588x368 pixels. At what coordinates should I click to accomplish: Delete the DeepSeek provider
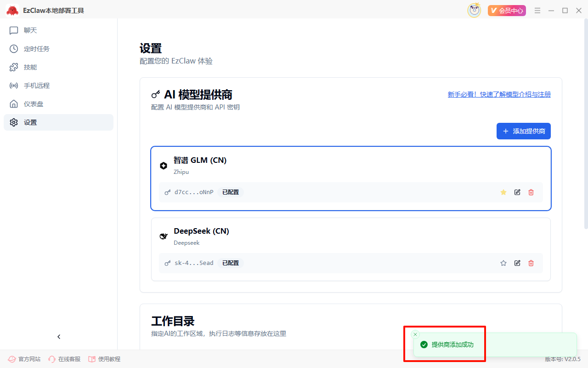pyautogui.click(x=531, y=263)
